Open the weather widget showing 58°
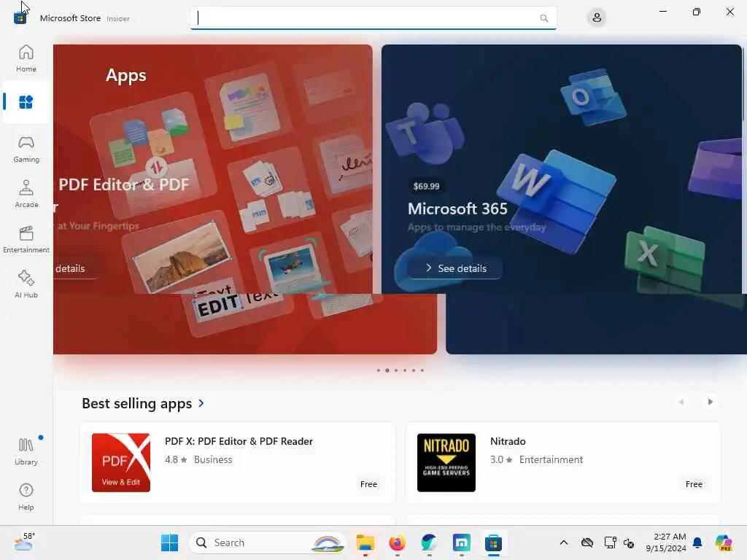Image resolution: width=747 pixels, height=560 pixels. (24, 542)
